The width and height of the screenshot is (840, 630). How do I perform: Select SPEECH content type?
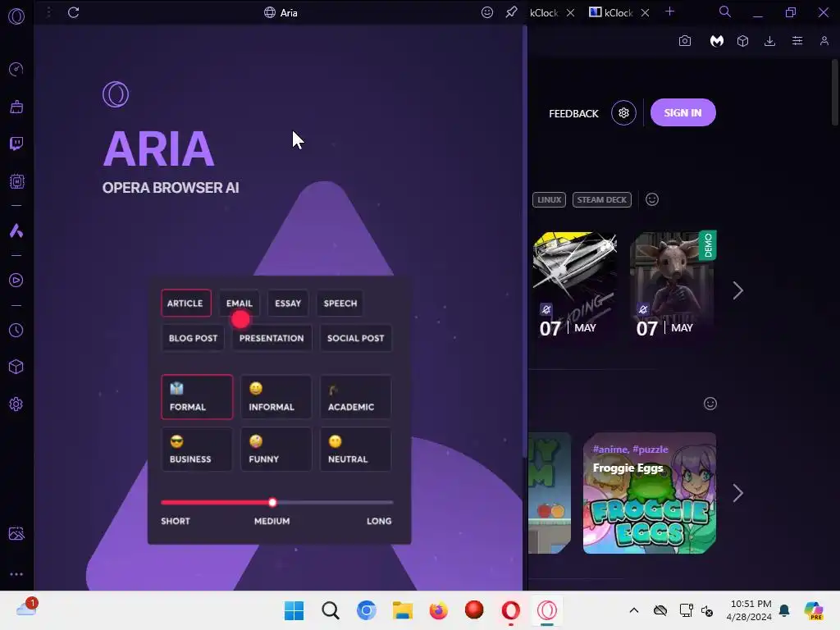(x=340, y=304)
